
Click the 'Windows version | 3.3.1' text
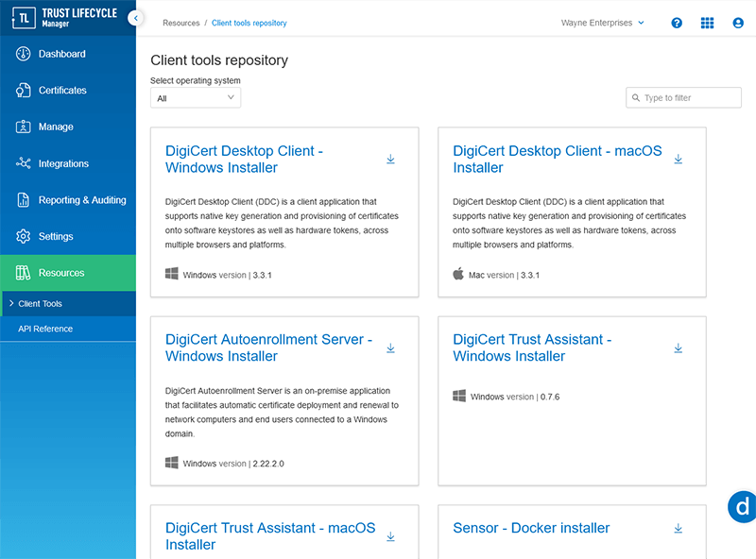tap(227, 275)
